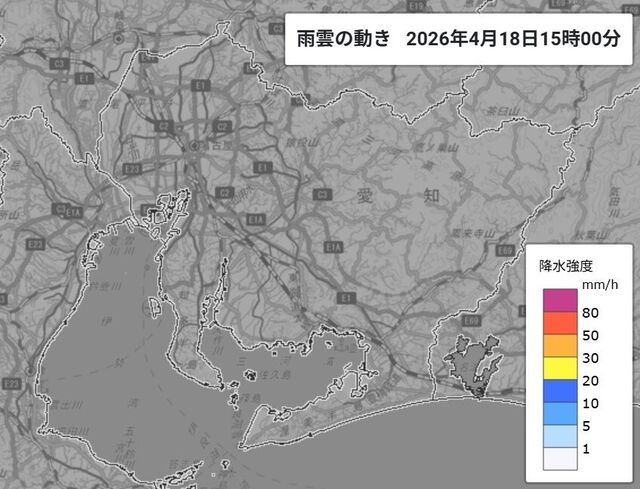Click the E1A shield just below the 愛 character
The height and width of the screenshot is (489, 640).
coord(333,247)
